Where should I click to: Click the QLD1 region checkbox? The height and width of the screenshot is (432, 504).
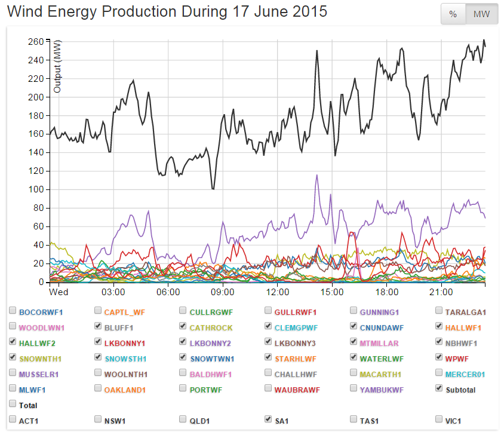[x=184, y=420]
